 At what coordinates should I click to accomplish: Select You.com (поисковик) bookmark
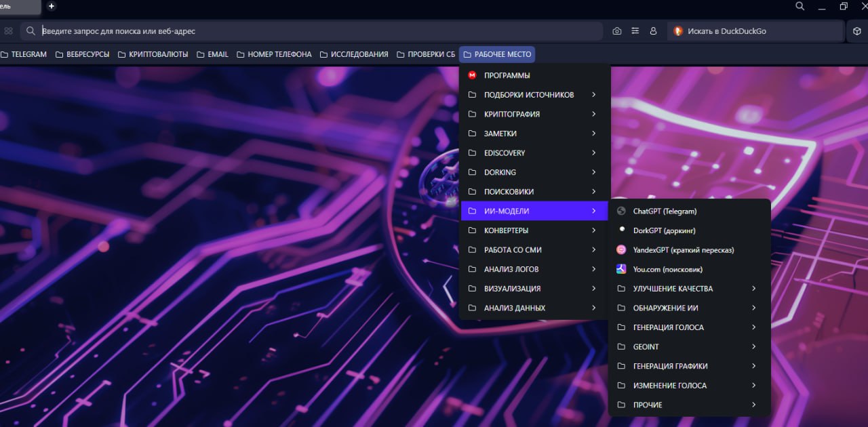click(x=667, y=269)
